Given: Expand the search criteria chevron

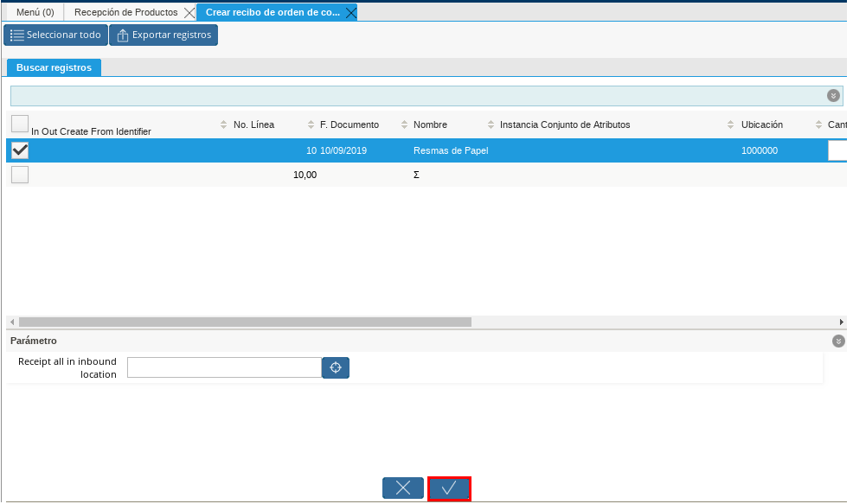Looking at the screenshot, I should tap(833, 96).
